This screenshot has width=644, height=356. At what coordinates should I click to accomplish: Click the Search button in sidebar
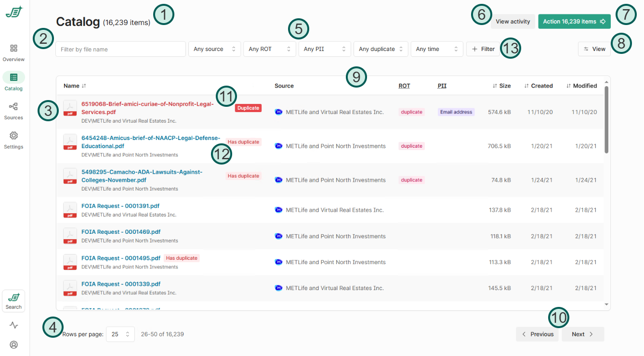tap(13, 301)
